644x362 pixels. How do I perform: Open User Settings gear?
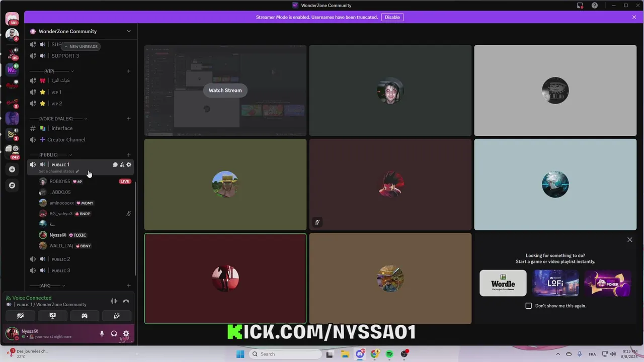[126, 333]
